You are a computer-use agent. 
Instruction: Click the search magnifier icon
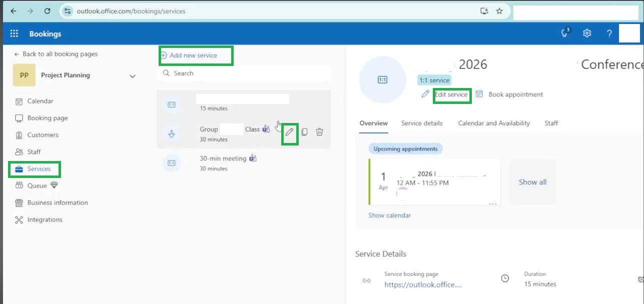pyautogui.click(x=167, y=73)
